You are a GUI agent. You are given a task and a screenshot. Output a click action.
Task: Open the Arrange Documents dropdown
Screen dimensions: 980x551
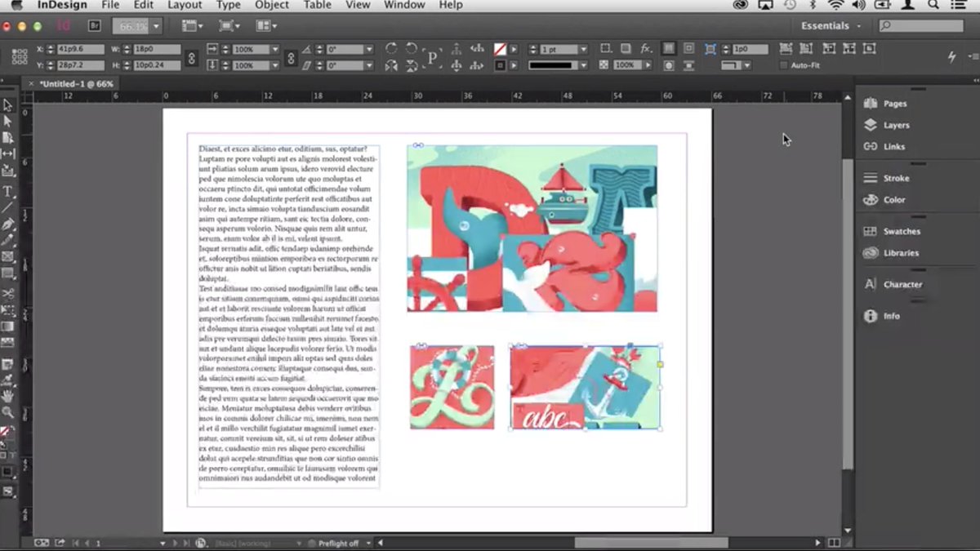pyautogui.click(x=266, y=26)
